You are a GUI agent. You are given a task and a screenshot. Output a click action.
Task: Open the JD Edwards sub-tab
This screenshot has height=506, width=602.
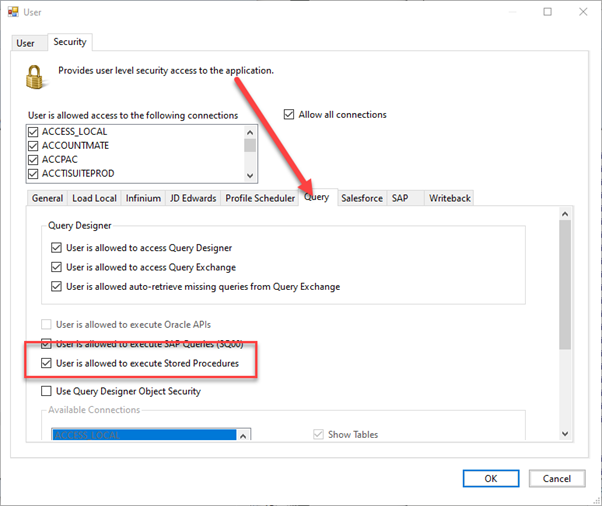pyautogui.click(x=193, y=198)
